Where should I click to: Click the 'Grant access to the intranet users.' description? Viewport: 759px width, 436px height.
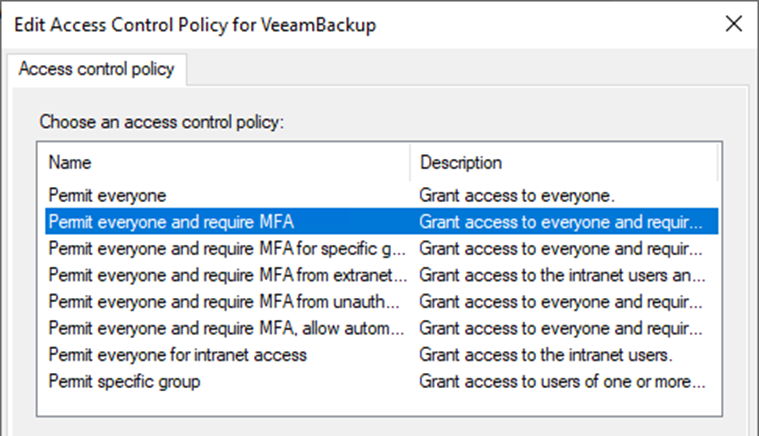pyautogui.click(x=543, y=355)
